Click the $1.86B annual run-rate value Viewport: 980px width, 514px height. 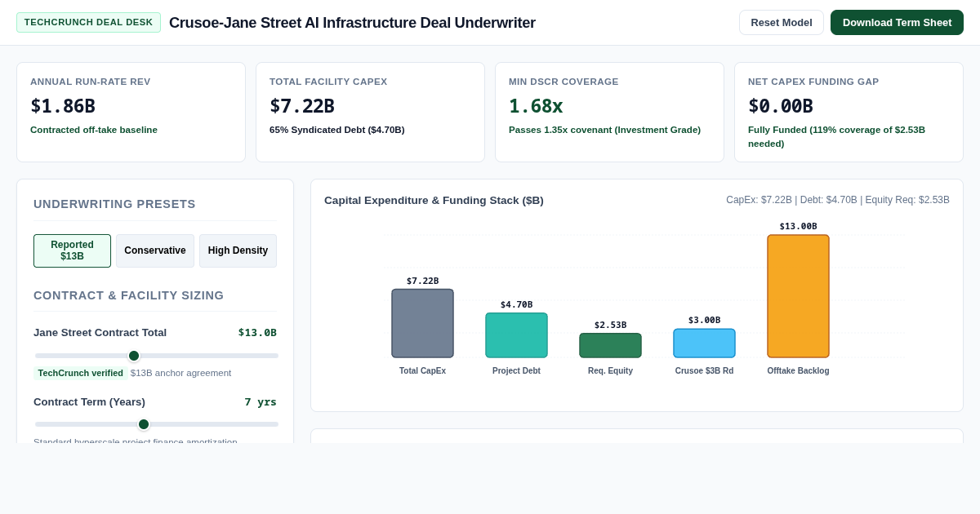63,106
